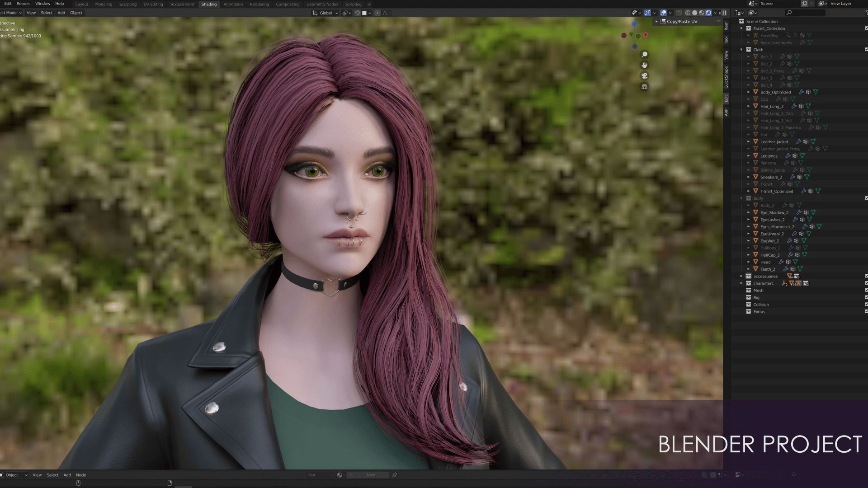Click New to create a shader node material
The image size is (868, 488).
371,475
